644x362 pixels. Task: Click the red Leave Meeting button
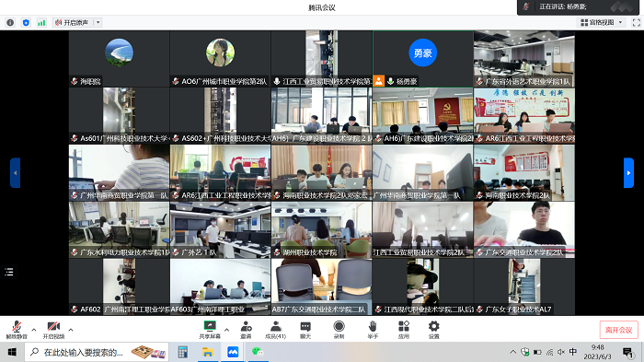pos(618,330)
